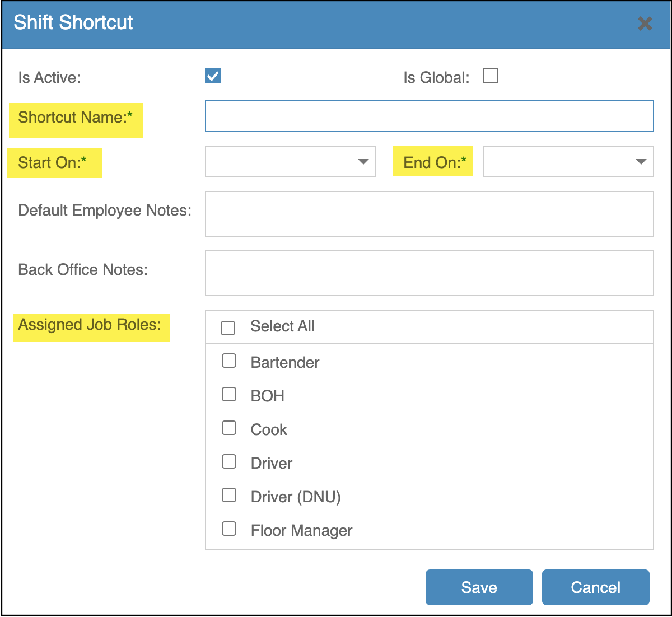Enable the Is Global checkbox

point(491,76)
